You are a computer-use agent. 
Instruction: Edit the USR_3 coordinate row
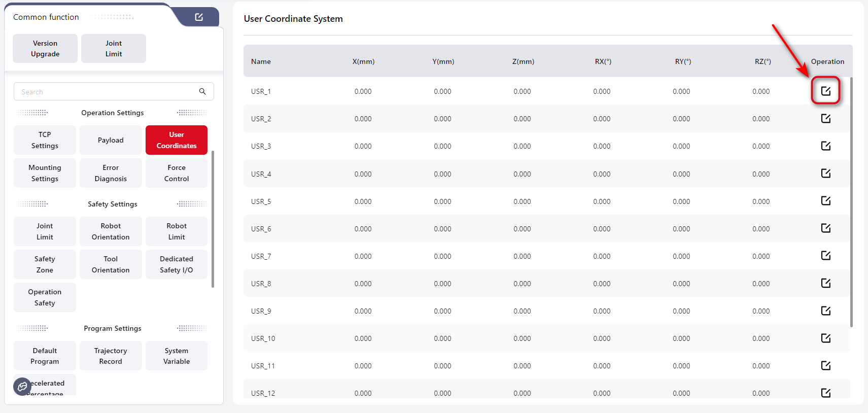click(825, 146)
